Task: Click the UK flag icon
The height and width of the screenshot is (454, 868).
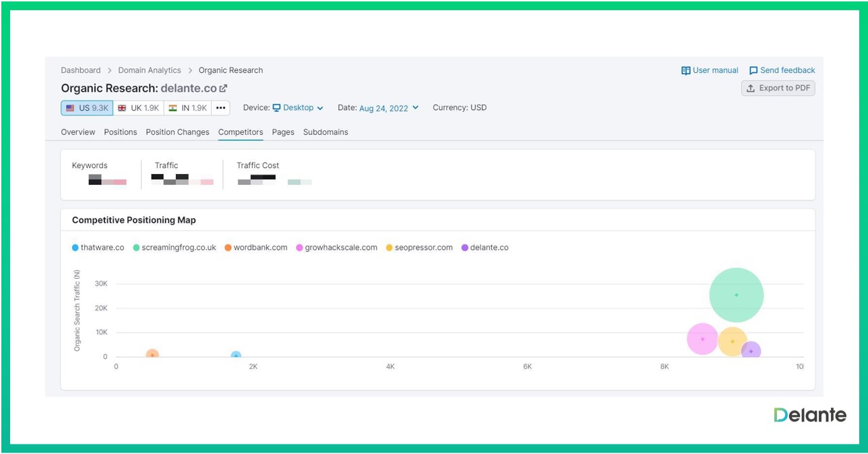Action: pyautogui.click(x=122, y=108)
